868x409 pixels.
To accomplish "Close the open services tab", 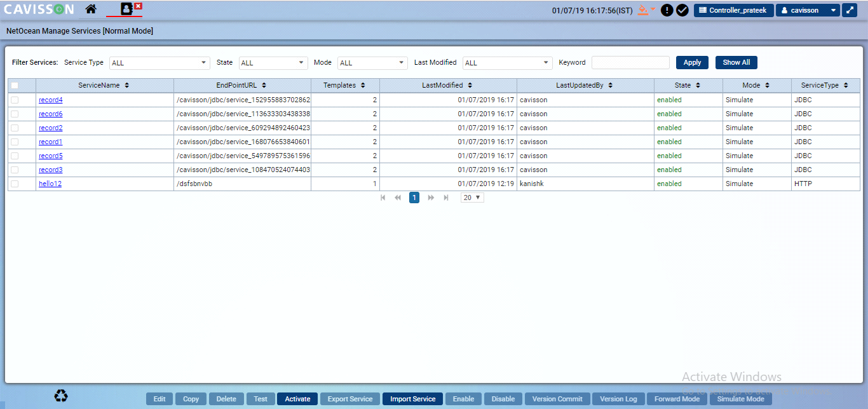I will coord(138,6).
